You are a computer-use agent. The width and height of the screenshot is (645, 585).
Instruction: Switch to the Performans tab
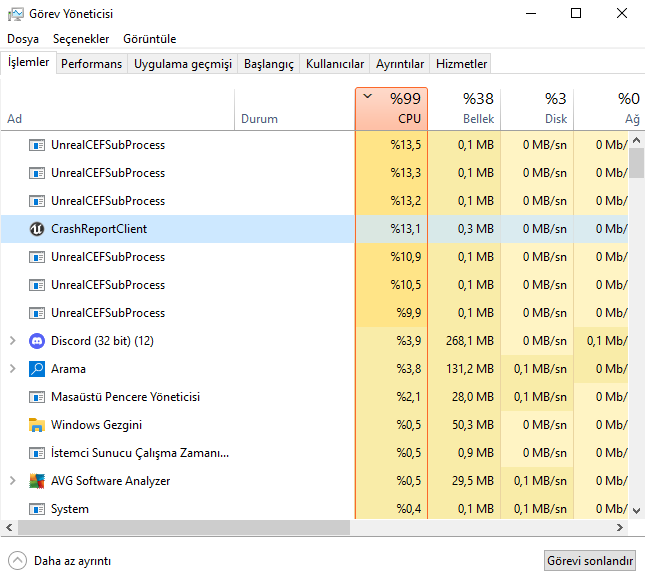(91, 64)
